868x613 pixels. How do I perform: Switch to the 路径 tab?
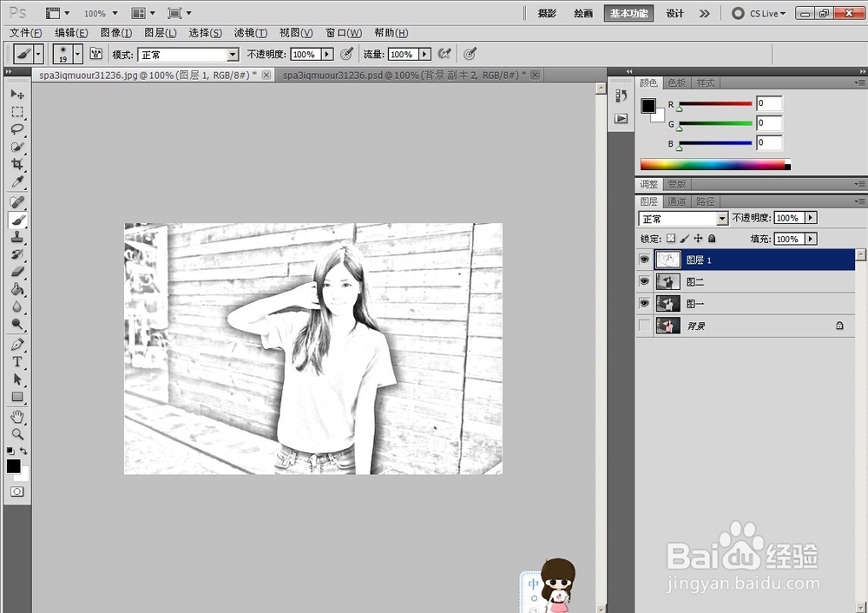click(x=705, y=201)
